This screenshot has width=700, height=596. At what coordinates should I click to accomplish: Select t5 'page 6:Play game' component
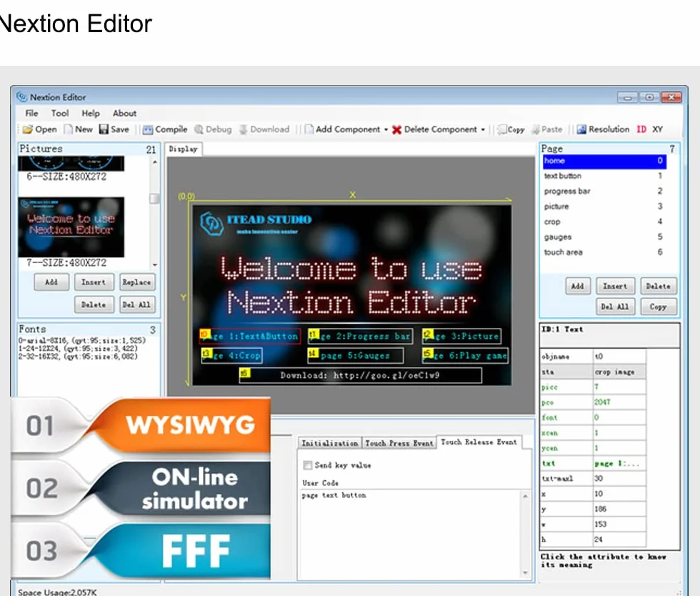[x=465, y=356]
